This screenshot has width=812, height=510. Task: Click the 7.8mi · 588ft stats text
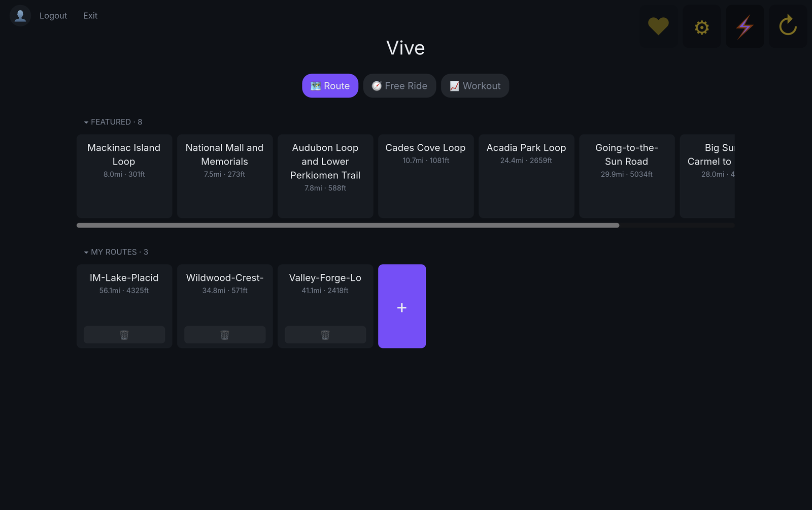point(325,188)
